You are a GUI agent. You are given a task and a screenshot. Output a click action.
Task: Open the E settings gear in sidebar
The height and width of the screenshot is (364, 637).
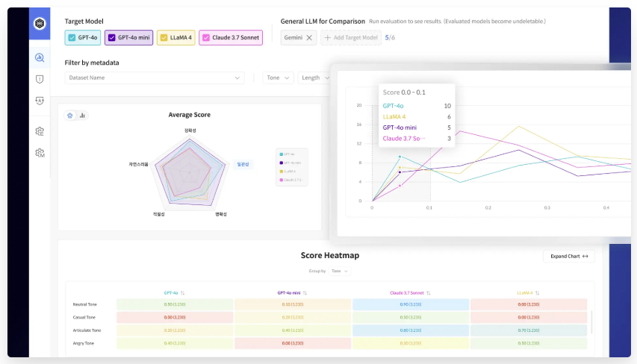40,131
